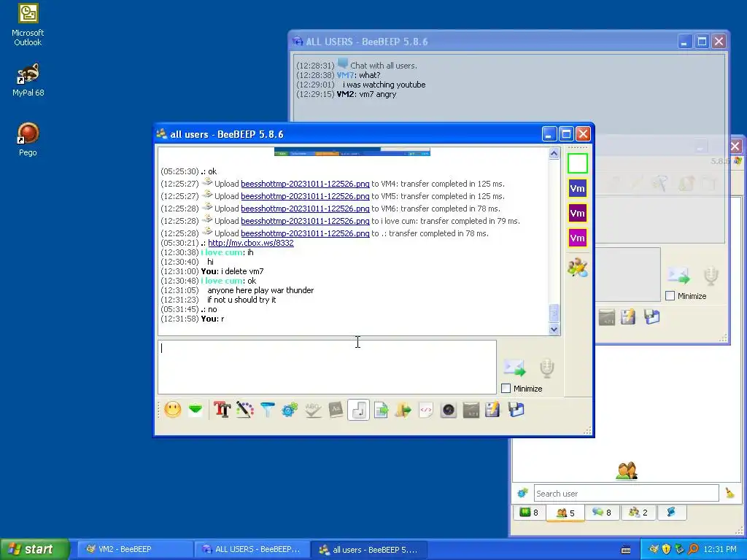Select the white green-bordered user avatar
The height and width of the screenshot is (560, 747).
(x=578, y=163)
